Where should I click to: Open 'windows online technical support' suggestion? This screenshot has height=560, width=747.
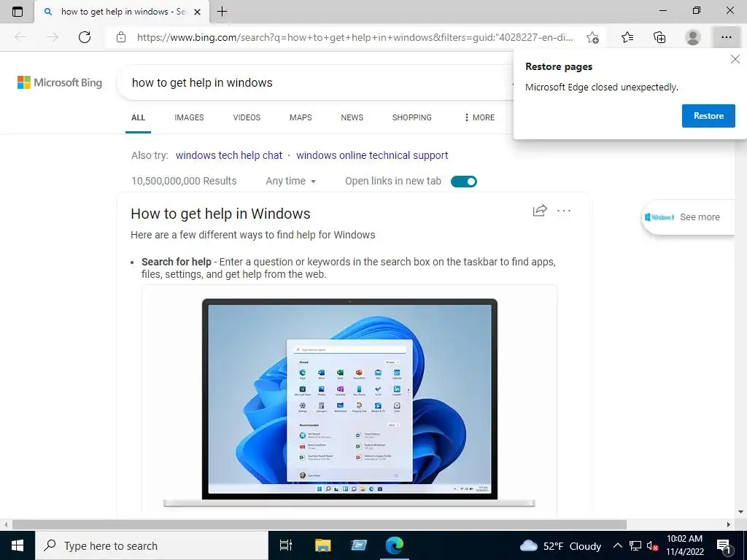pos(372,155)
